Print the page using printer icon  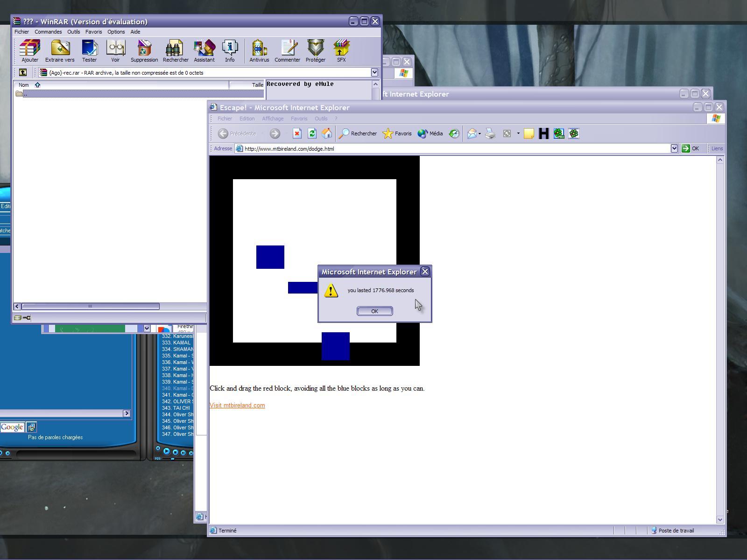(490, 133)
